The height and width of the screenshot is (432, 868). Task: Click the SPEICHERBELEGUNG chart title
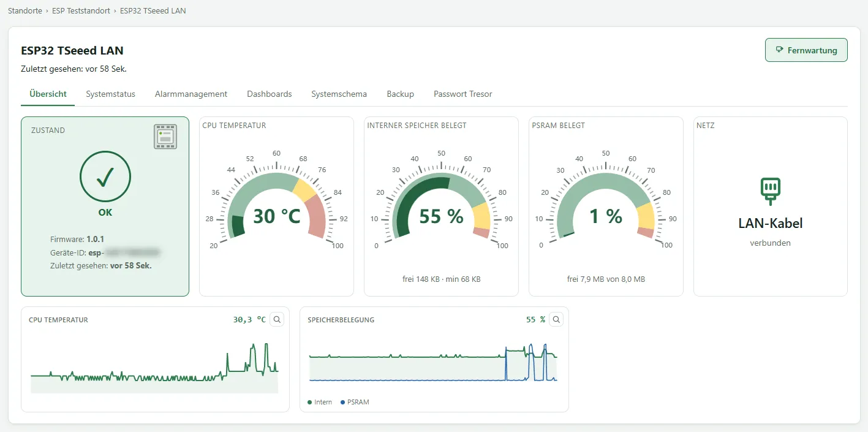(x=341, y=320)
